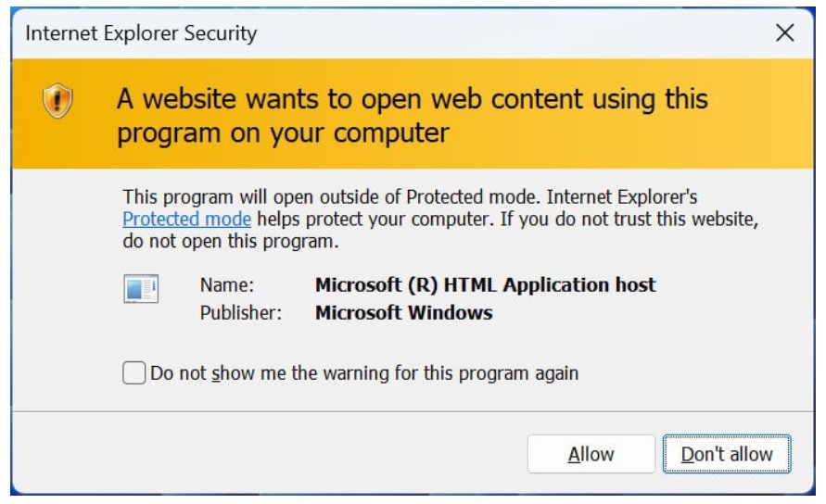Click the 'Microsoft Windows' publisher value
826x504 pixels.
(403, 312)
